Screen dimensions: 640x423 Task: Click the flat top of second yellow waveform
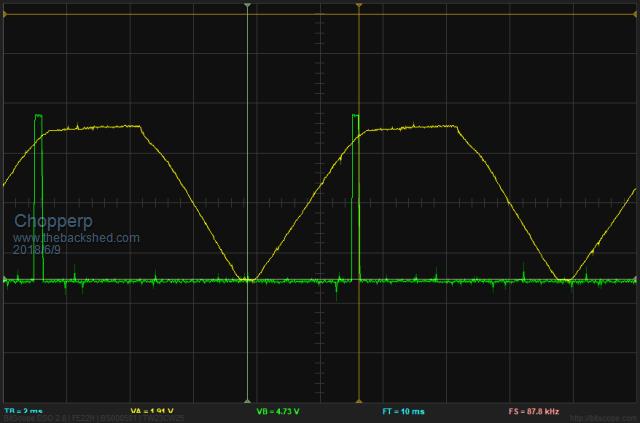(420, 127)
